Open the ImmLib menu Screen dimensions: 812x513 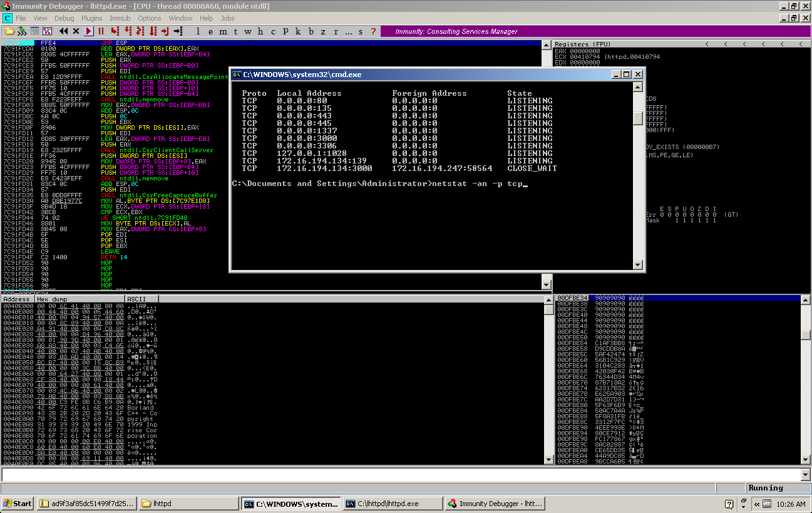(x=120, y=18)
